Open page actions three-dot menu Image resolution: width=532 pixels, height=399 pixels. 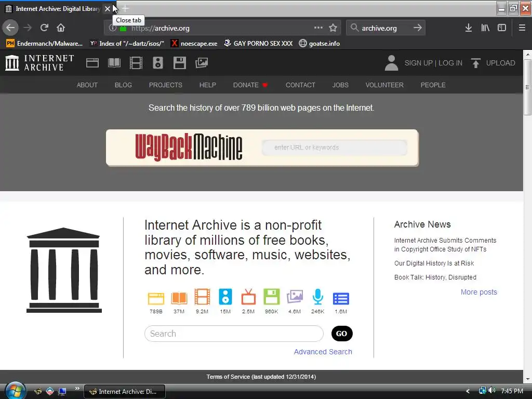(x=318, y=28)
